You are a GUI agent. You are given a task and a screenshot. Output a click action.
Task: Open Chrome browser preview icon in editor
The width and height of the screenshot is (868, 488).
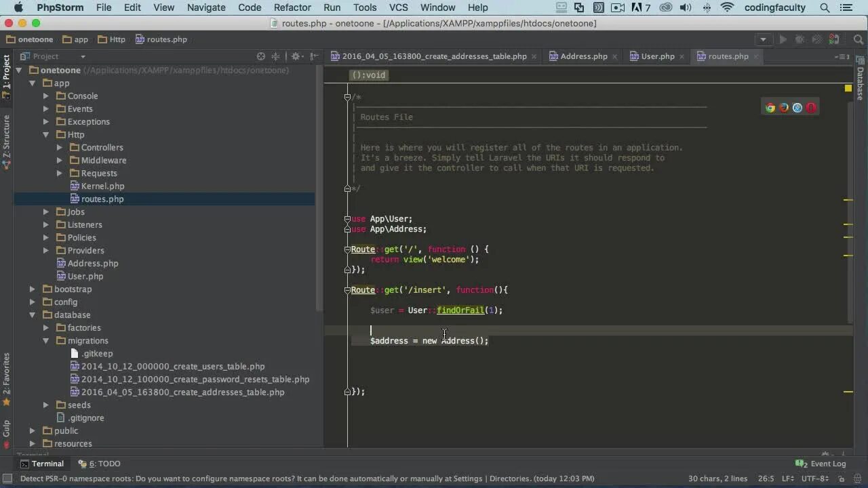click(x=770, y=108)
